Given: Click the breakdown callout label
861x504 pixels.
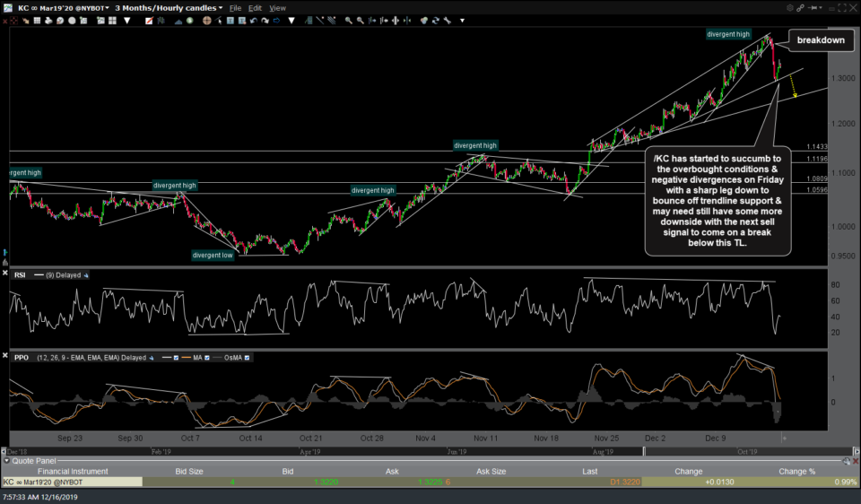Looking at the screenshot, I should pos(821,40).
